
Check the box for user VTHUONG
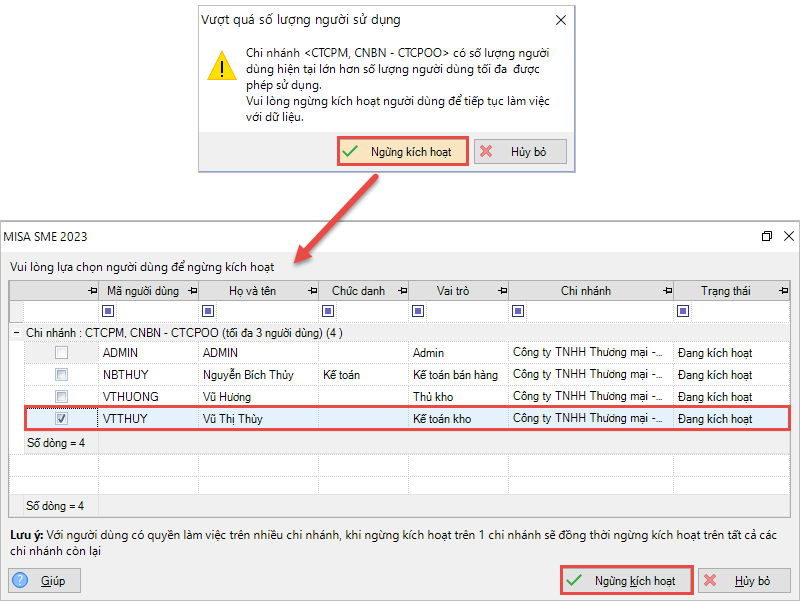coord(62,397)
